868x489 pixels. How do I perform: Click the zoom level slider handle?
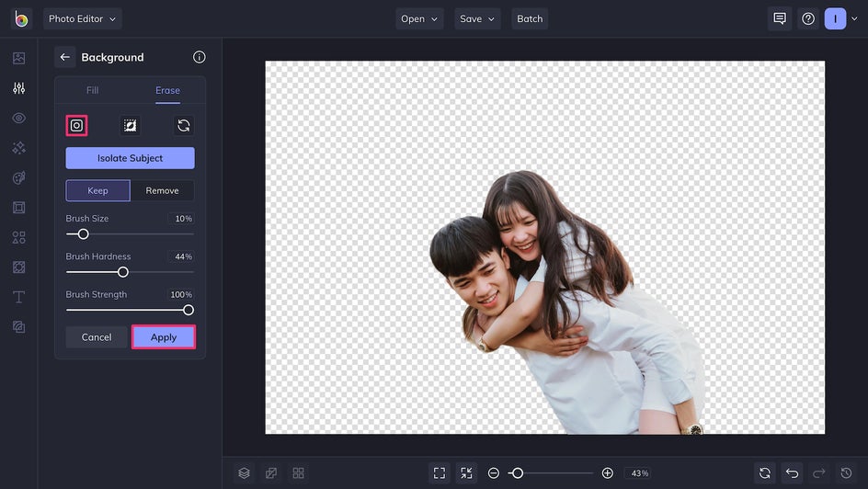coord(517,473)
